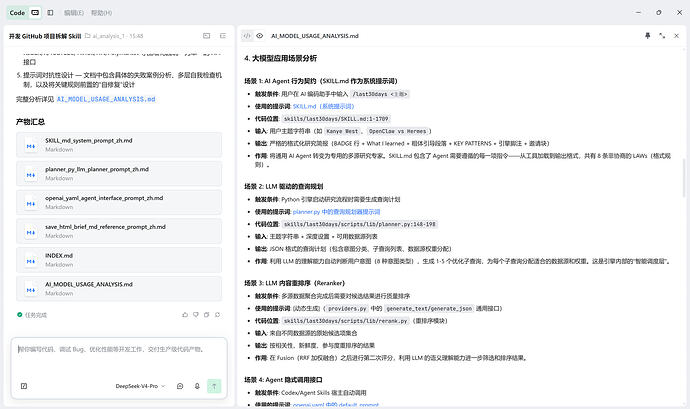Viewport: 690px width, 409px height.
Task: Open the 编辑(E) menu
Action: click(x=73, y=13)
